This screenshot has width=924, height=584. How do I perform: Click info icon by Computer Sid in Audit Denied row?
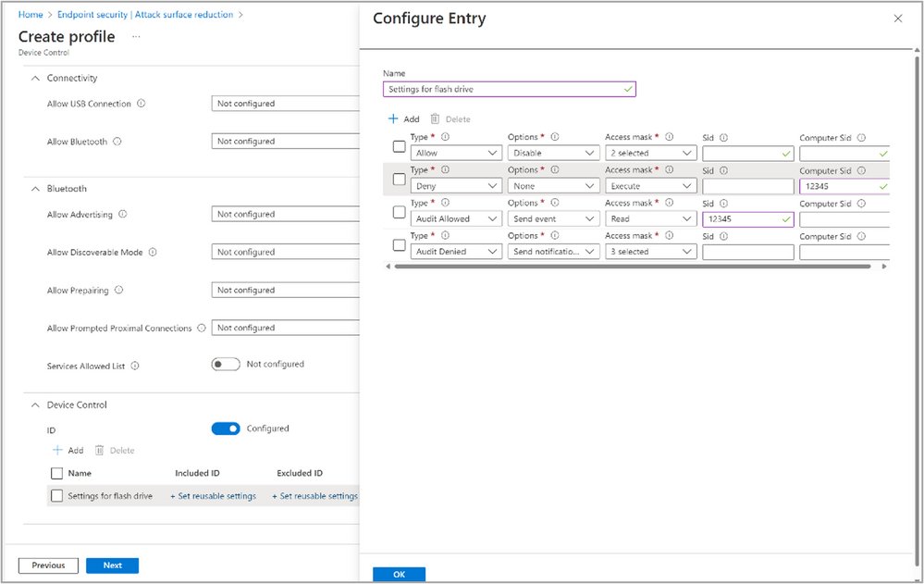coord(861,236)
